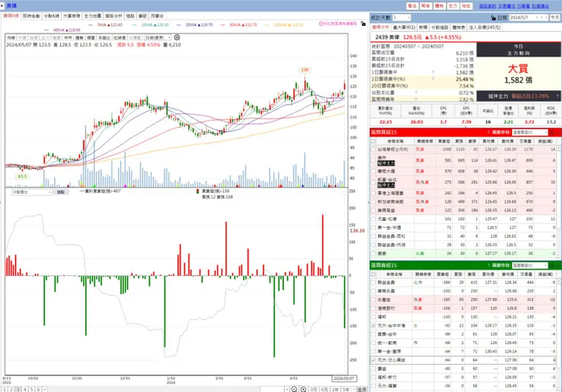Screen dimensions: 562x392
Task: Click the 20MA legend color line
Action: pyautogui.click(x=179, y=25)
